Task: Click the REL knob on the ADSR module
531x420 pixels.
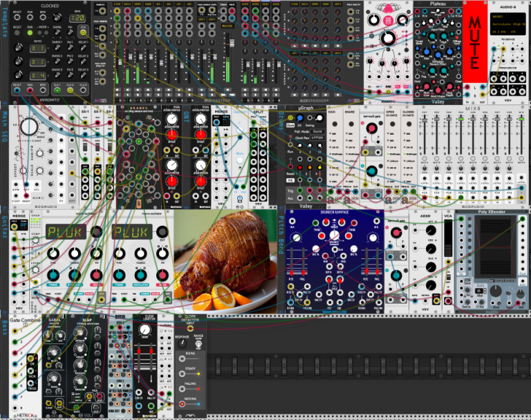Action: pos(431,285)
